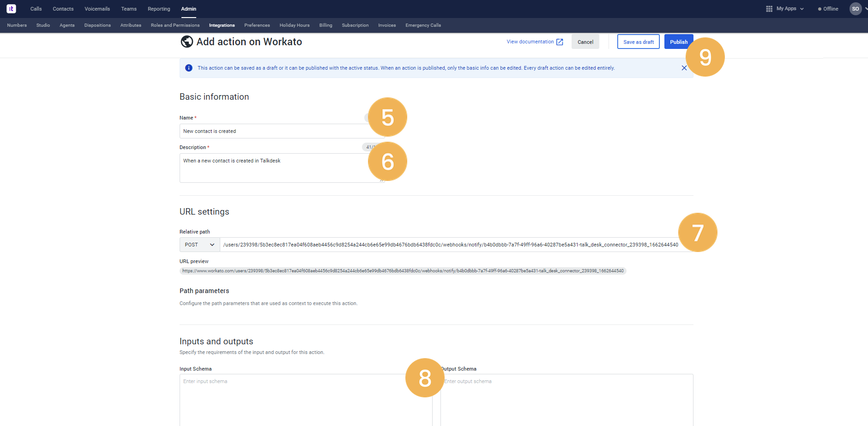Click the Talkdesk logo in the top bar
The image size is (868, 426).
(x=10, y=8)
